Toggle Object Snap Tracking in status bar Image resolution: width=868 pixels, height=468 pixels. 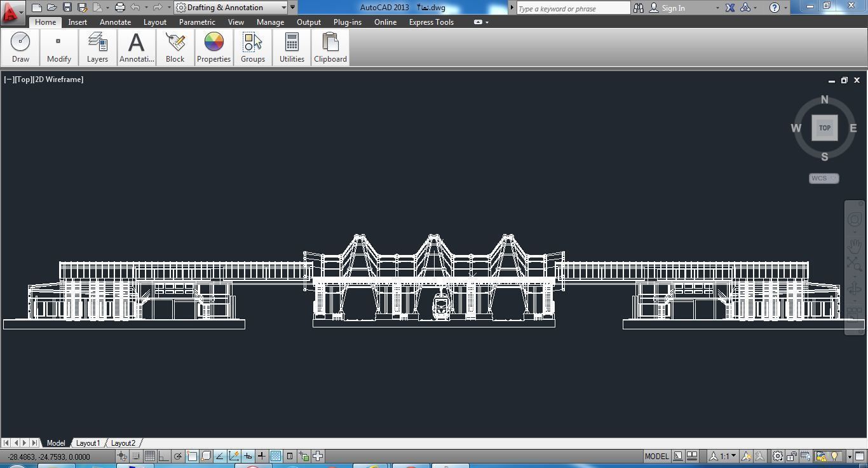[220, 456]
